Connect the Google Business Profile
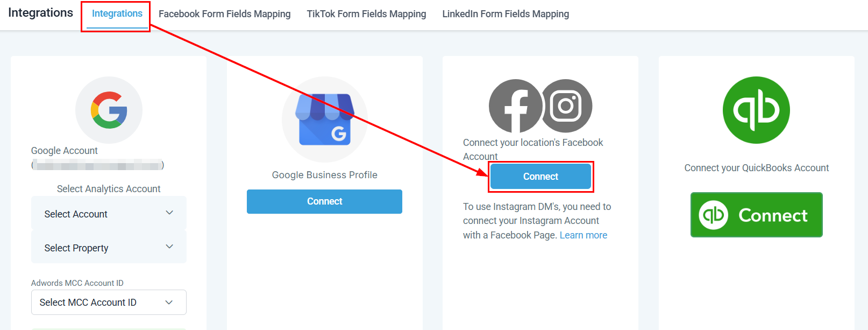Viewport: 868px width, 330px height. click(324, 201)
